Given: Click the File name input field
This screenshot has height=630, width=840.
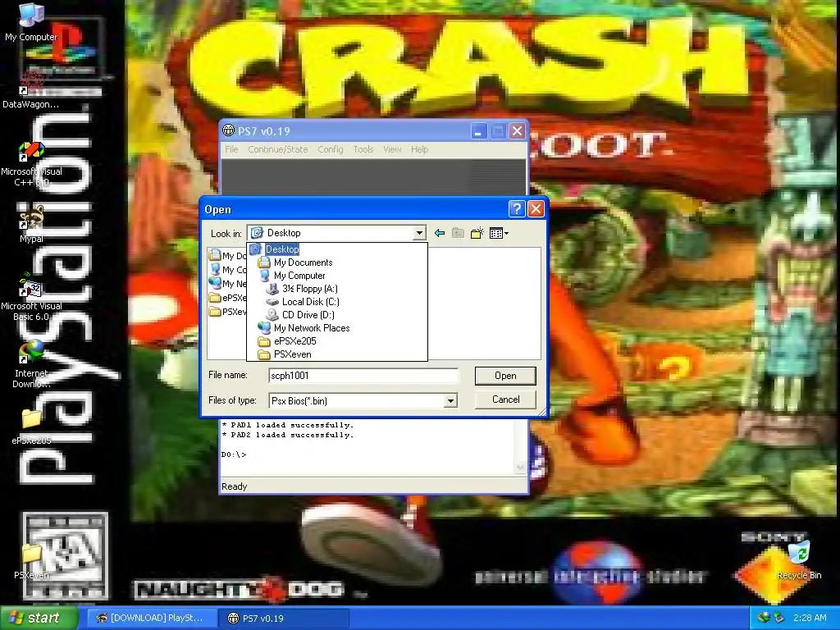Looking at the screenshot, I should tap(363, 376).
